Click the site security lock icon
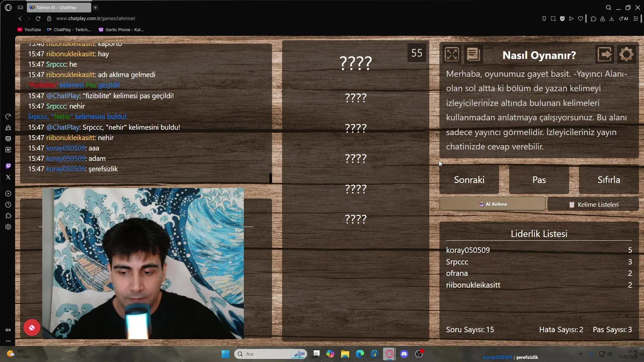Screen dimensions: 644x362 tap(49, 19)
